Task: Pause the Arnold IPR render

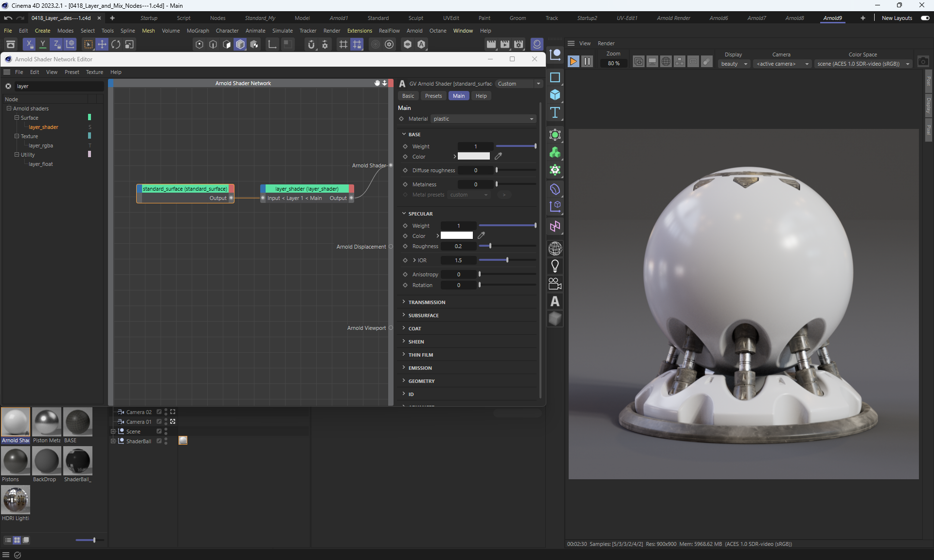Action: pos(587,61)
